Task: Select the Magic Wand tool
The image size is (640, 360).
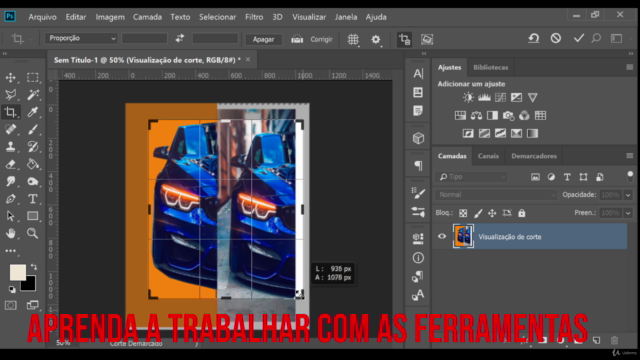Action: coord(33,95)
